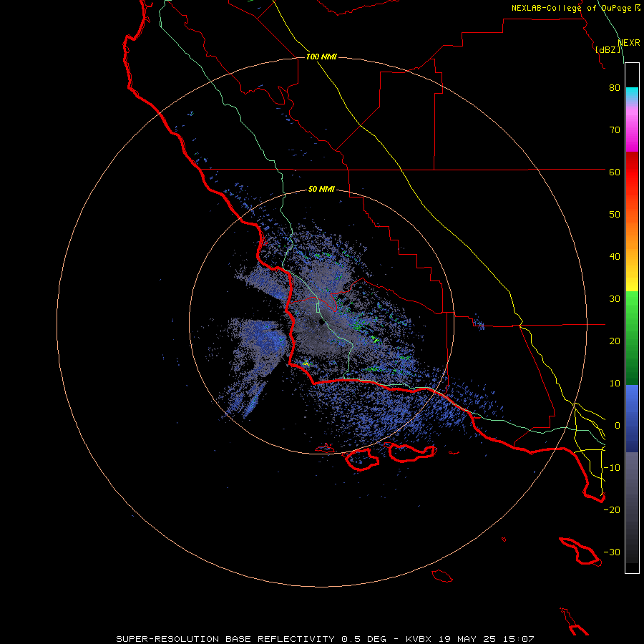
Task: Click the -20 value on the dBZ scale
Action: tap(612, 510)
